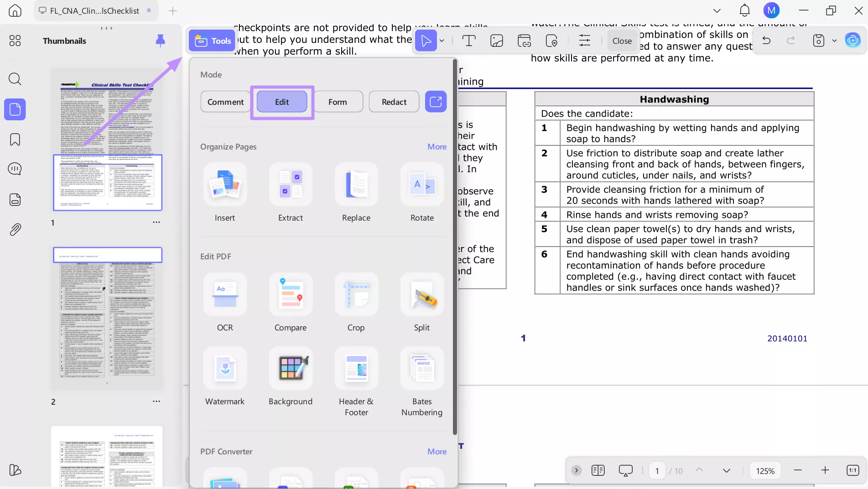Viewport: 868px width, 489px height.
Task: Select the Image tool in toolbar
Action: tap(497, 41)
